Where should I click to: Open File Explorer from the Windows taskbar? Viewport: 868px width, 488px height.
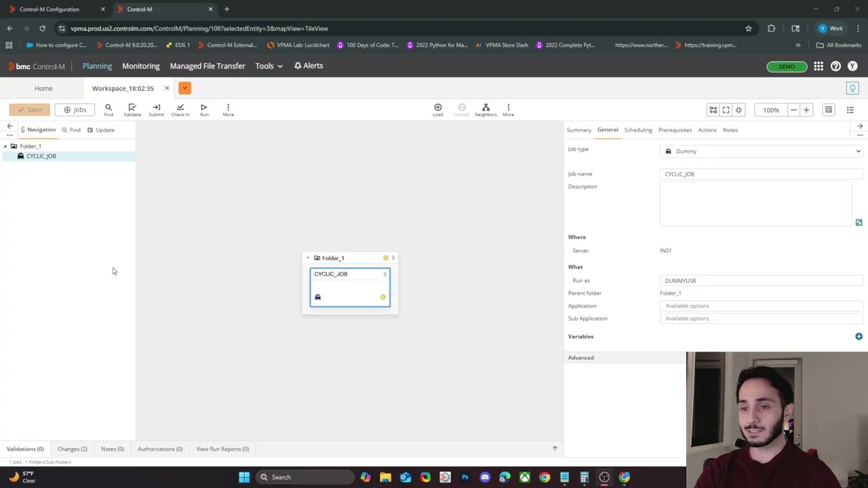385,477
